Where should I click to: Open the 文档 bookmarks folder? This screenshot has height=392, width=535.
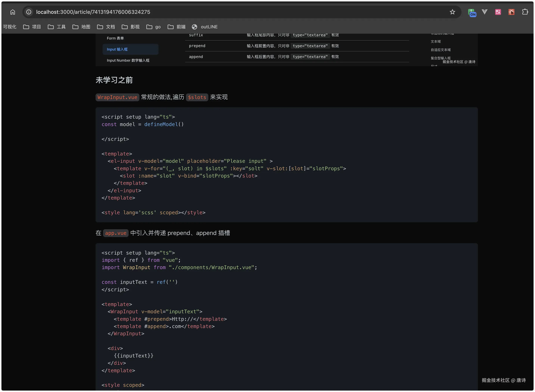pyautogui.click(x=106, y=27)
